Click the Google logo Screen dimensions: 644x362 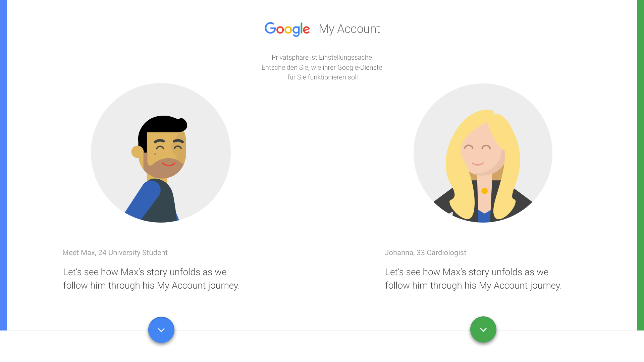pos(287,29)
